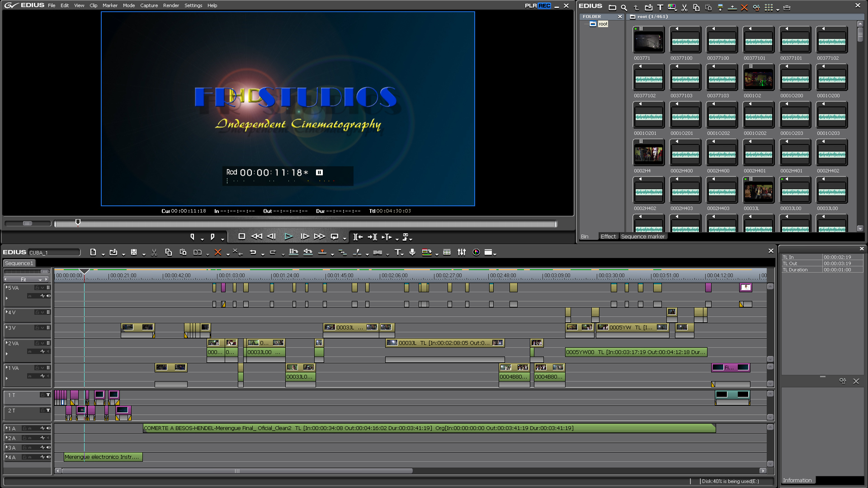Click the Tools toolbox icon in bin toolbar

[x=787, y=7]
